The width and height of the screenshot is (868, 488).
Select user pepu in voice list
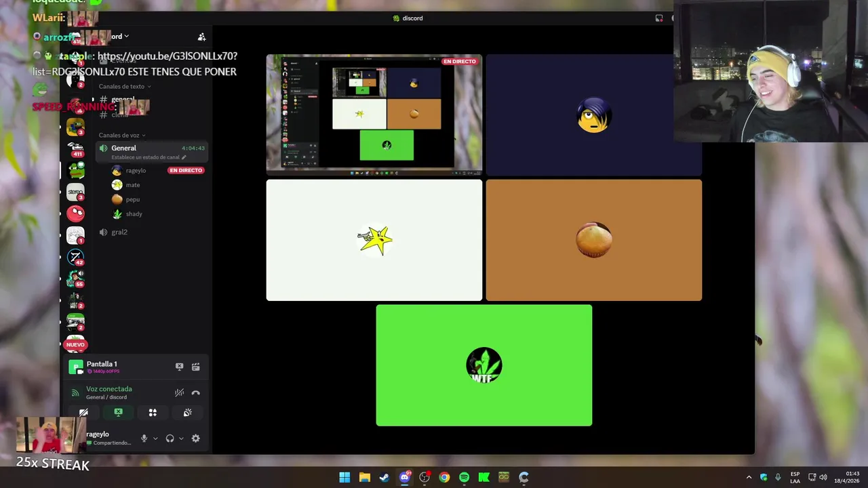click(133, 199)
